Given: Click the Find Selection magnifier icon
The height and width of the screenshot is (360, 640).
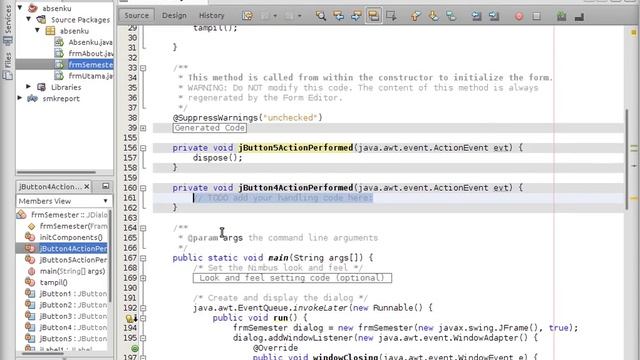Looking at the screenshot, I should pos(321,16).
